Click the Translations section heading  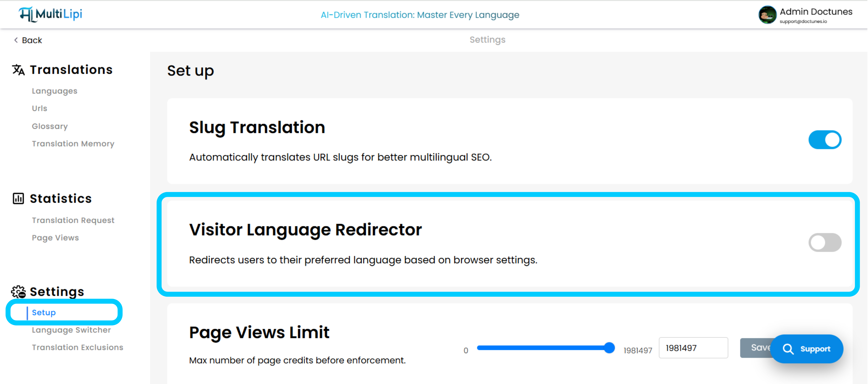(x=71, y=70)
